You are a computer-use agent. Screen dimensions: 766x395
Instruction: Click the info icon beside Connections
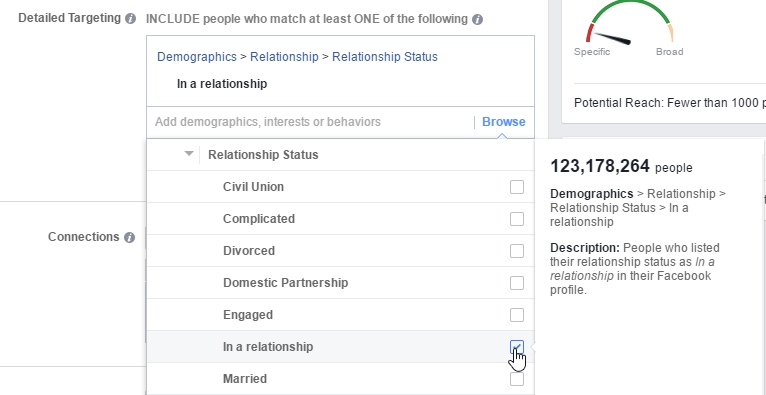point(129,238)
